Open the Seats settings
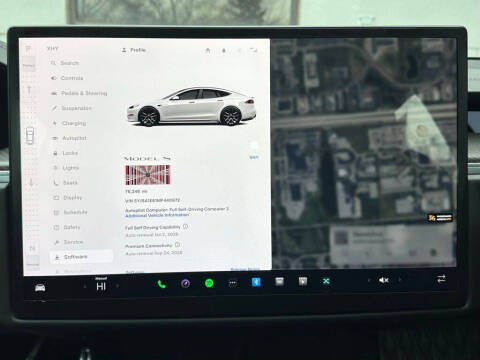 (x=66, y=183)
